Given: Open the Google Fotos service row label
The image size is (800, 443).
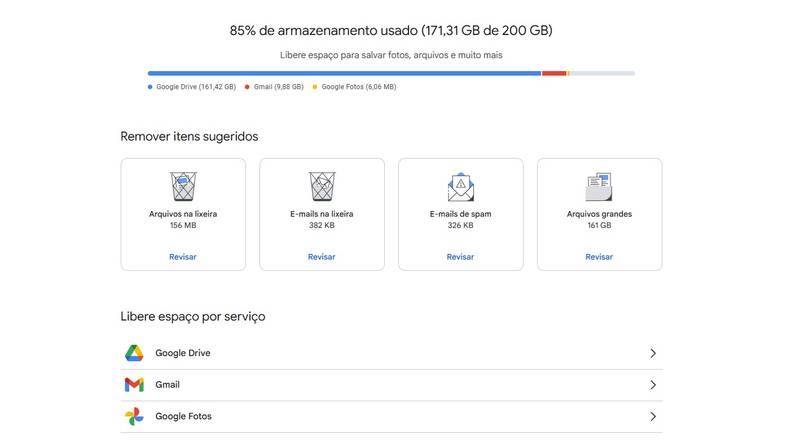Looking at the screenshot, I should [184, 416].
